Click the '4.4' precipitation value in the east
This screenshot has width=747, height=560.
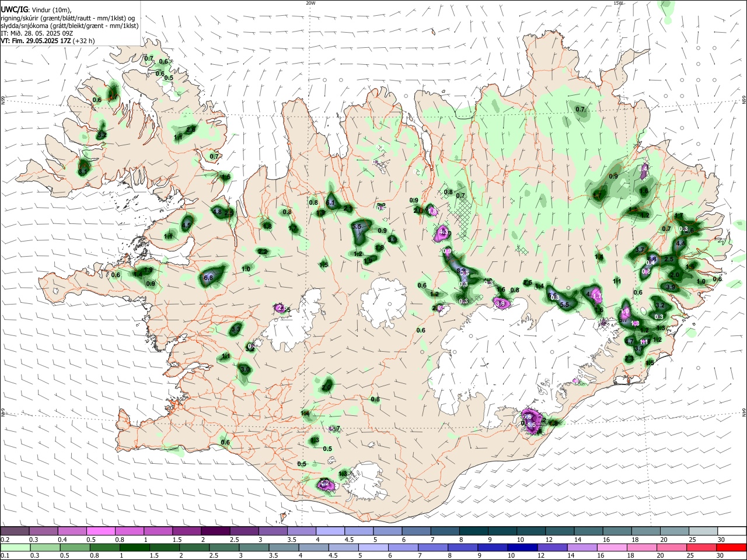point(680,243)
